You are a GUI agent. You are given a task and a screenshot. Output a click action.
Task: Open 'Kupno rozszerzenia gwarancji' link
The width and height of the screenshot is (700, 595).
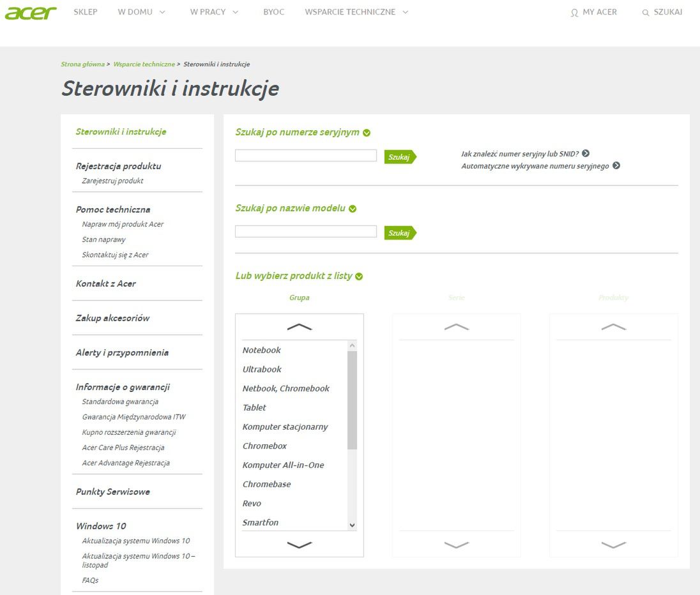click(129, 433)
